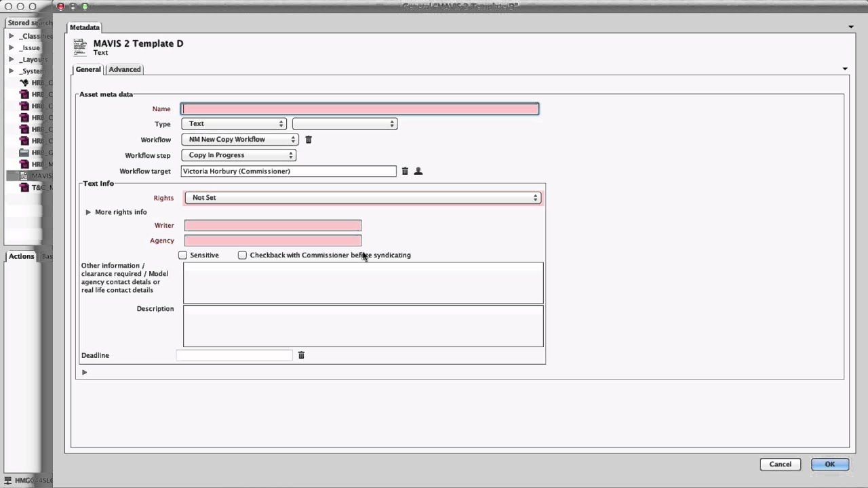Open the Type dropdown showing Text

233,124
